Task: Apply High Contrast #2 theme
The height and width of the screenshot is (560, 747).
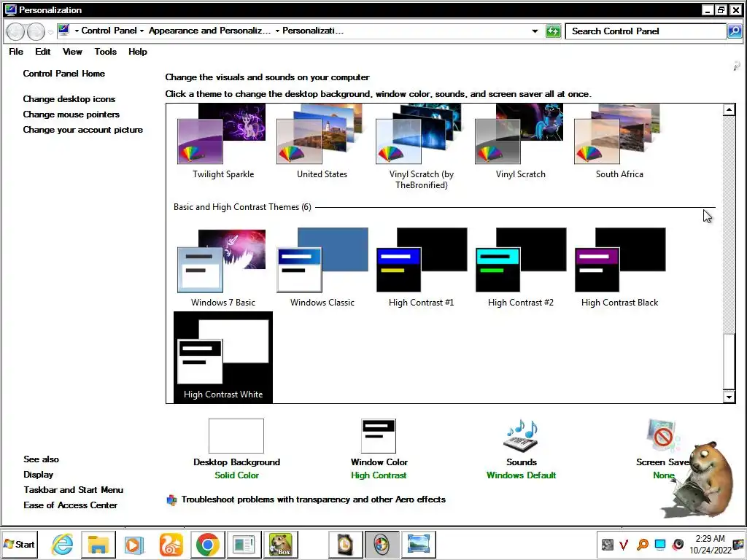Action: (520, 268)
